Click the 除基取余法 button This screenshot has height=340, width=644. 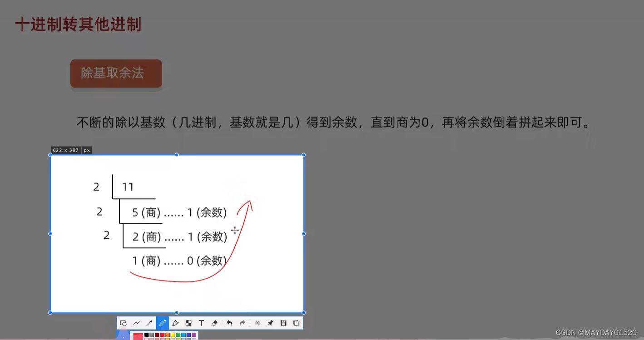[x=116, y=73]
